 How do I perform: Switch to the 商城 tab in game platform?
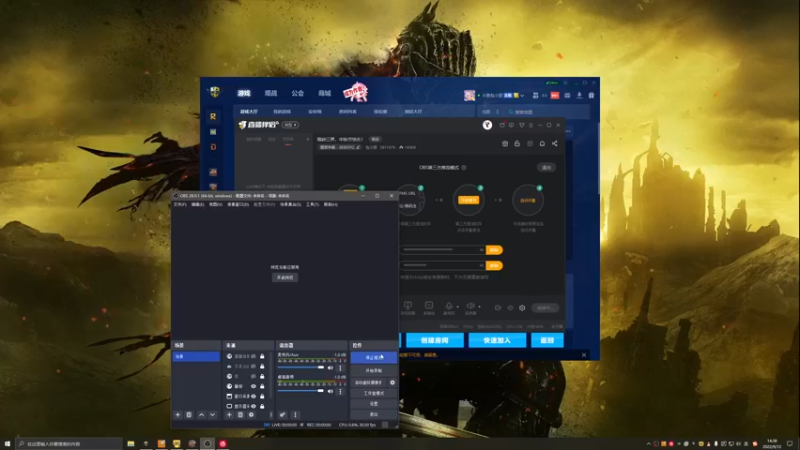point(324,93)
